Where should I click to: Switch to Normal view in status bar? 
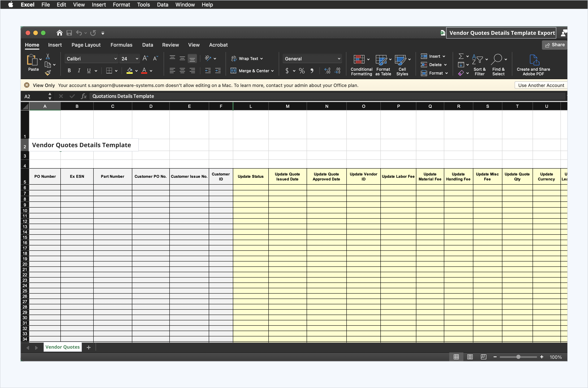456,357
